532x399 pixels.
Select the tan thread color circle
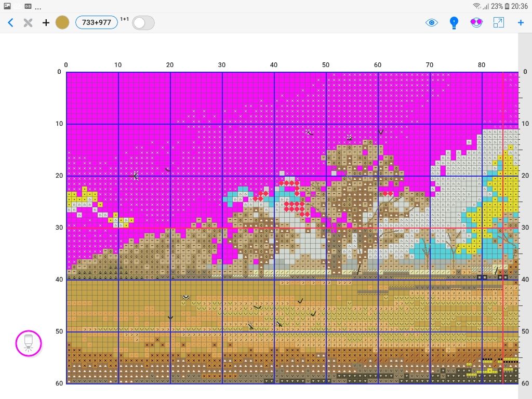(x=62, y=22)
